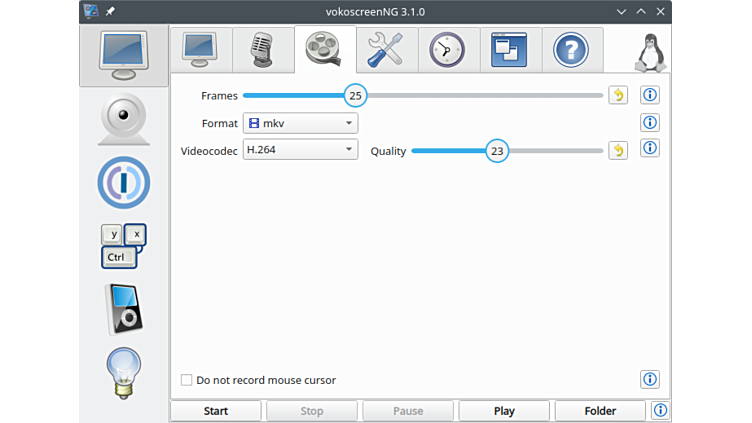Open the showkey keyboard section
The image size is (752, 423).
pos(124,246)
